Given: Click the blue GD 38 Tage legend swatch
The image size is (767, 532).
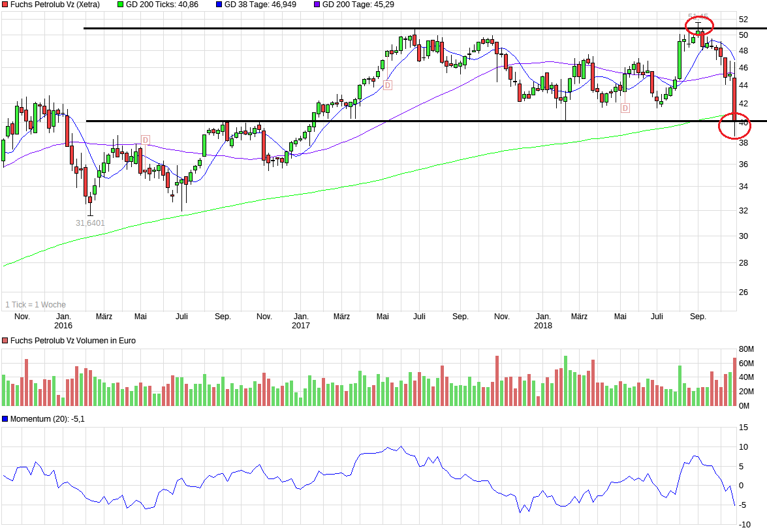Looking at the screenshot, I should pyautogui.click(x=218, y=5).
